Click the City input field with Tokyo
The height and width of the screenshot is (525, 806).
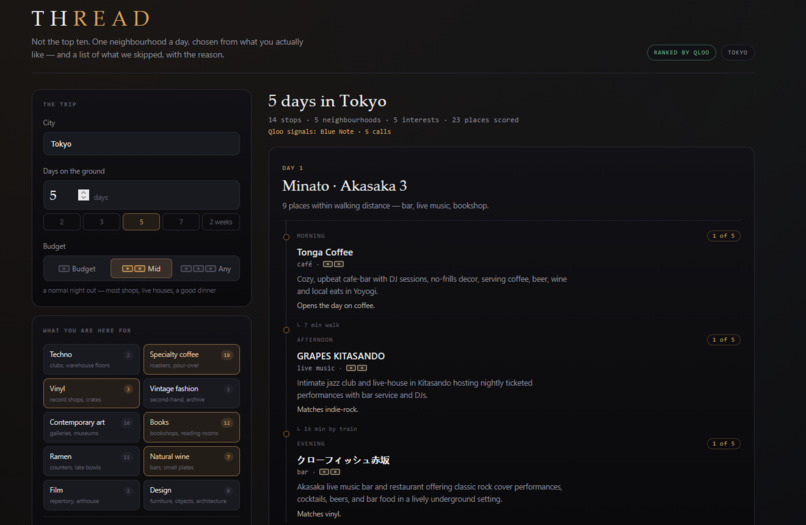(141, 144)
